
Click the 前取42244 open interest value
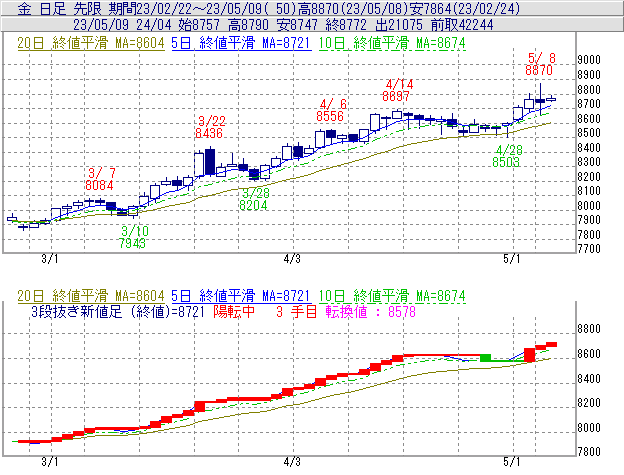(462, 25)
